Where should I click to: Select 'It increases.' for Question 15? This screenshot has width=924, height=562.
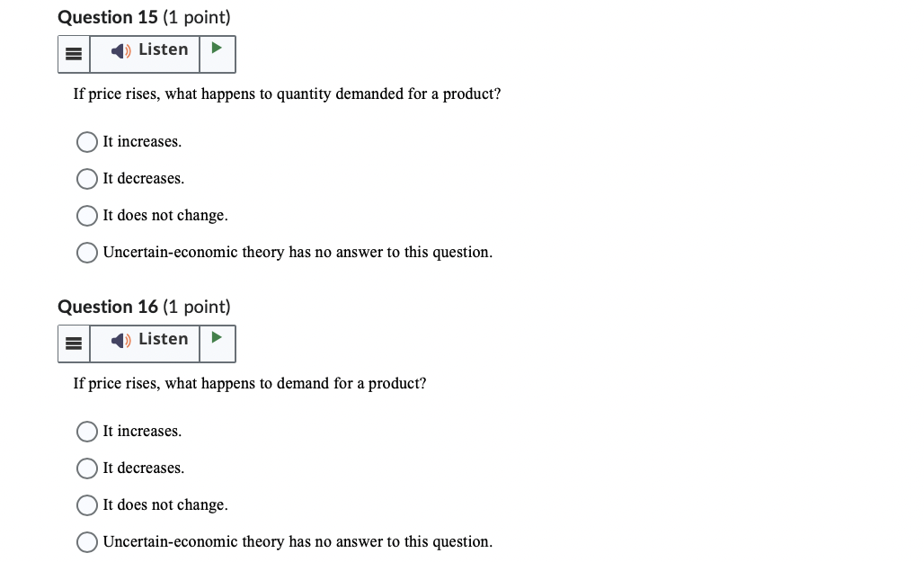pyautogui.click(x=86, y=141)
